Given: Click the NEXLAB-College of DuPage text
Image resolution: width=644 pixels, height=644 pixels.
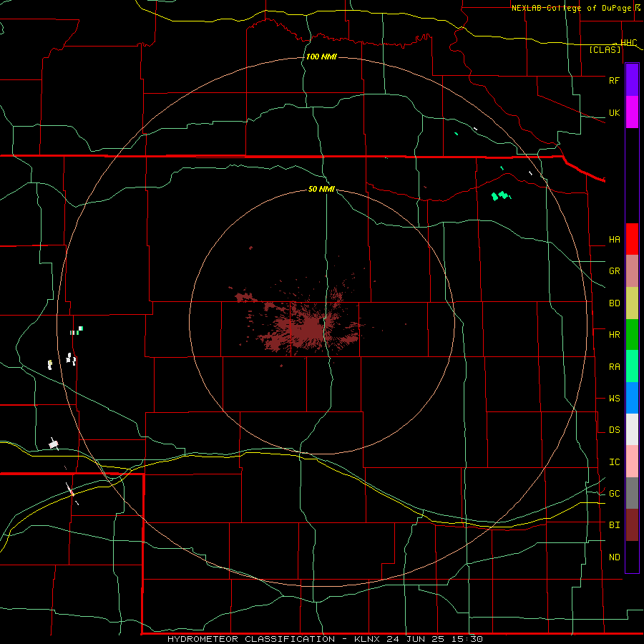Looking at the screenshot, I should click(x=571, y=8).
